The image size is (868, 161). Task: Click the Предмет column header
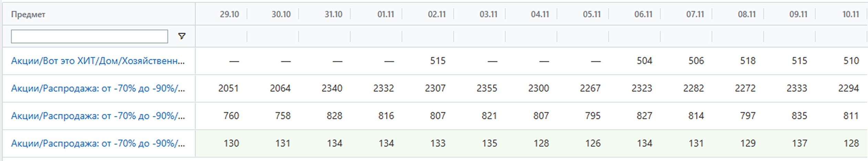pos(28,14)
